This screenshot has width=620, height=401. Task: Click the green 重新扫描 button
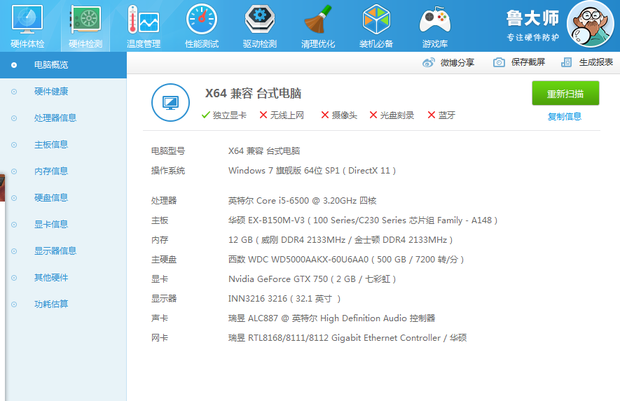[565, 93]
